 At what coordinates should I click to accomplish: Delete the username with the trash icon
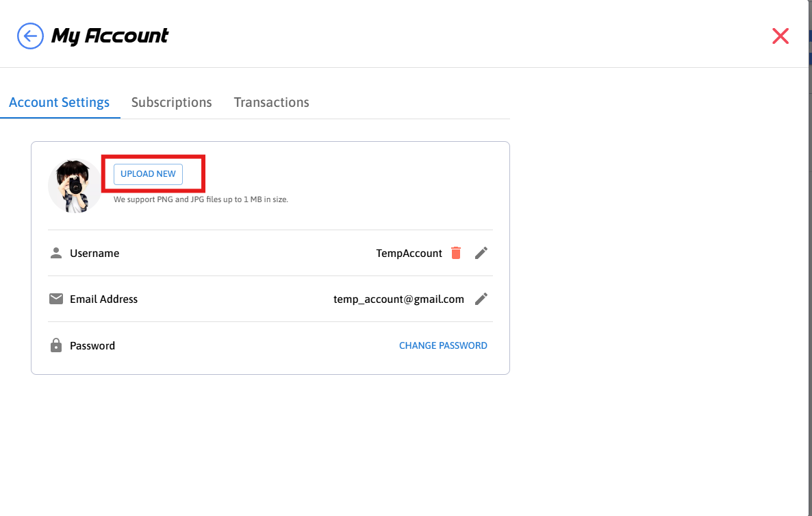pos(456,253)
